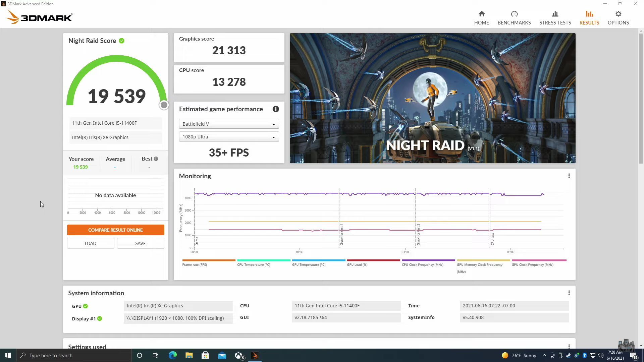
Task: Click the GUI version v2.18.7185 s64
Action: (346, 317)
